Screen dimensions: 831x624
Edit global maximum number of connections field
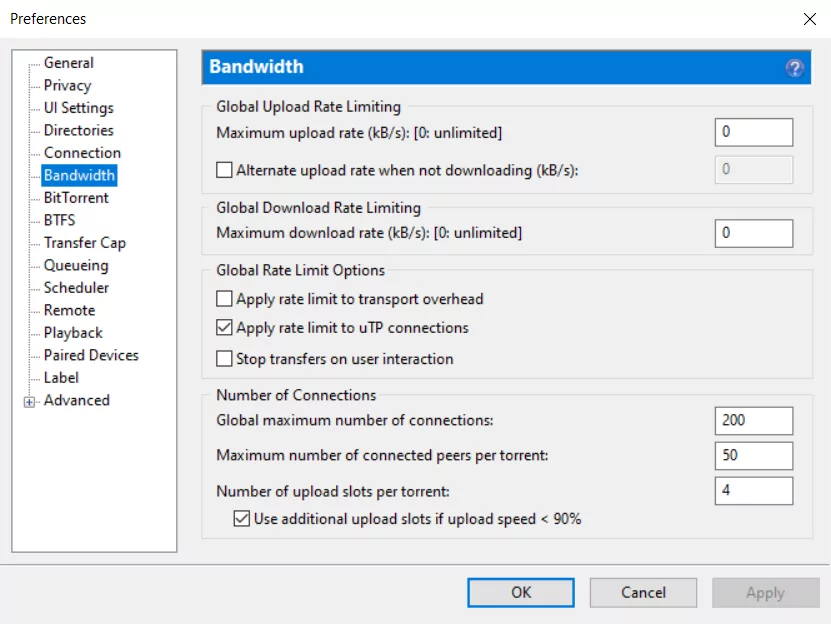click(754, 420)
